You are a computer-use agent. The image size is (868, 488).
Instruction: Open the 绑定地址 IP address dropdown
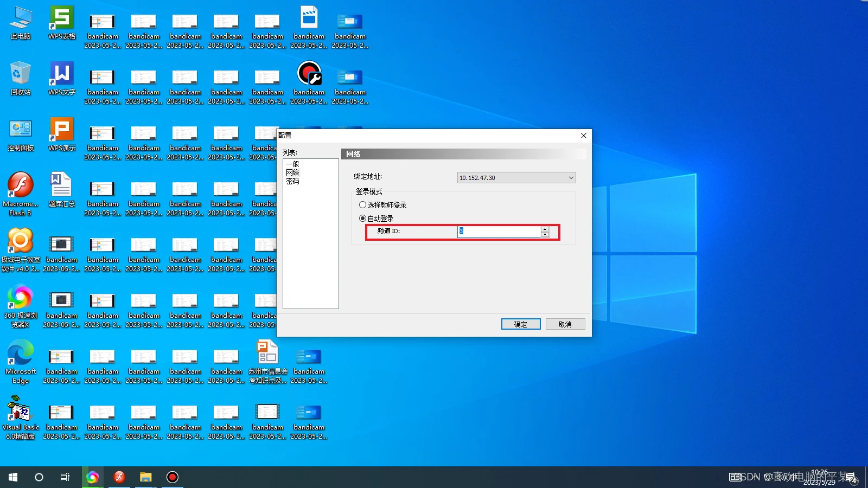570,178
